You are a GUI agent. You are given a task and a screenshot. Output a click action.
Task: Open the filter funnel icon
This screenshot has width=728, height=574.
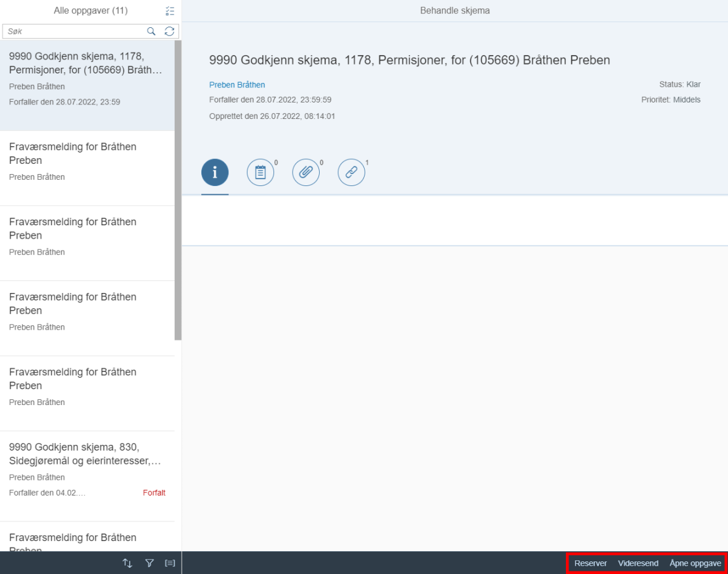tap(149, 563)
